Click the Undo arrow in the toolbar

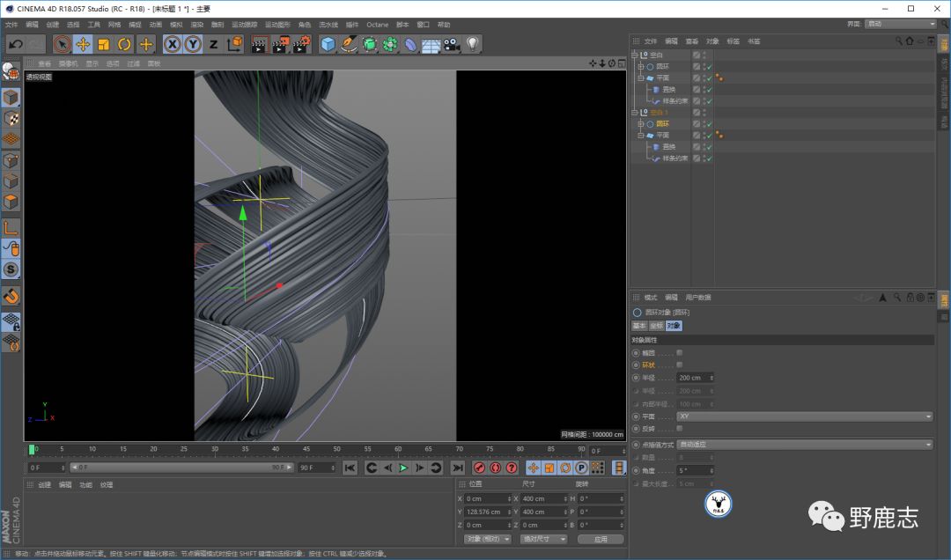pos(15,44)
